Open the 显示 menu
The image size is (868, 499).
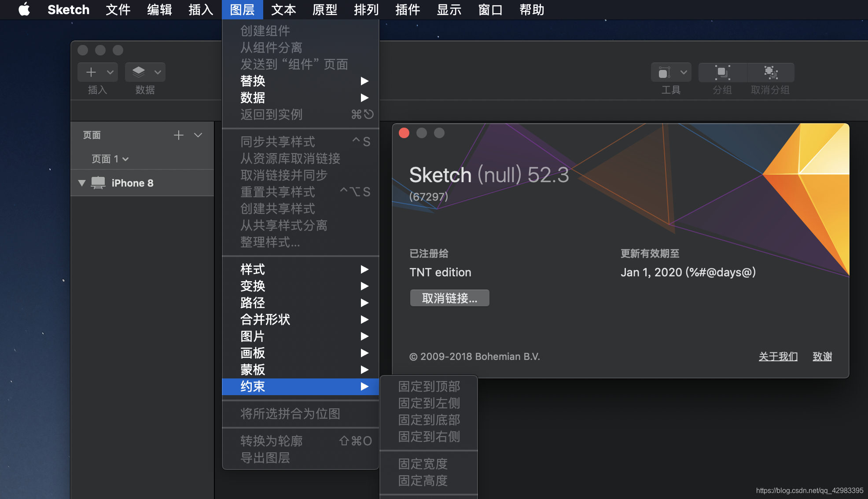pyautogui.click(x=449, y=9)
